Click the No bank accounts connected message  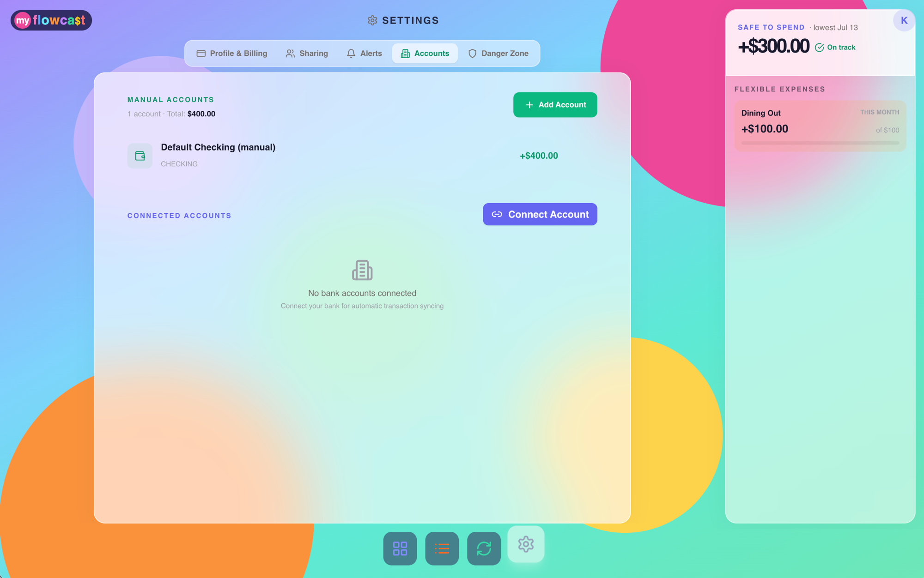point(362,293)
